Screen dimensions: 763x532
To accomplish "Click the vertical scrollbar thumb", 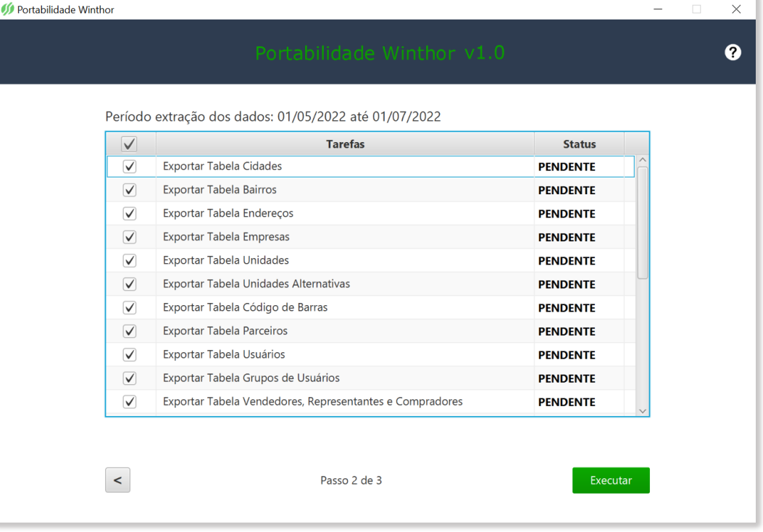I will [x=643, y=223].
